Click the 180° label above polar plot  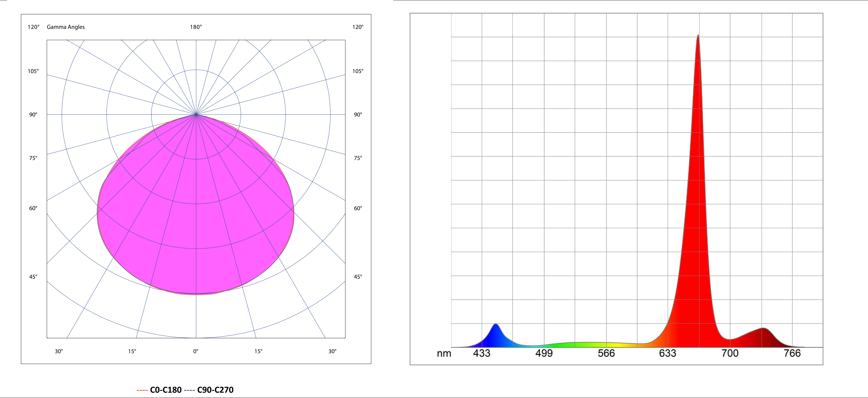(x=196, y=27)
